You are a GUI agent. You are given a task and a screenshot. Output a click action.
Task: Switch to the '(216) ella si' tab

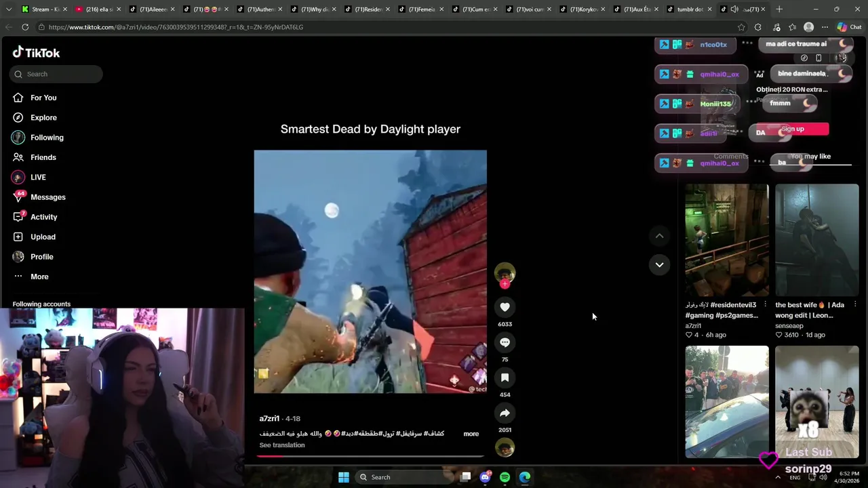coord(99,9)
